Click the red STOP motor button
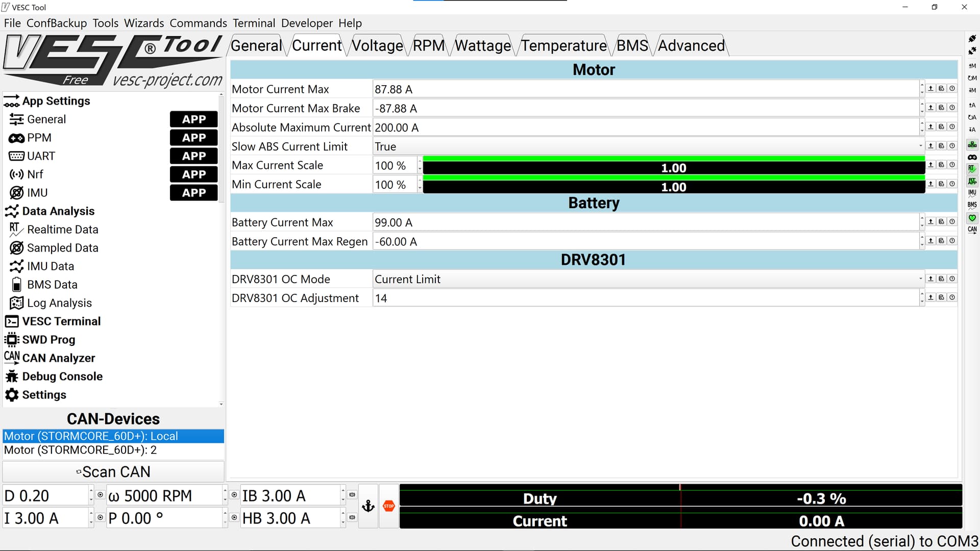The height and width of the screenshot is (551, 980). 388,506
